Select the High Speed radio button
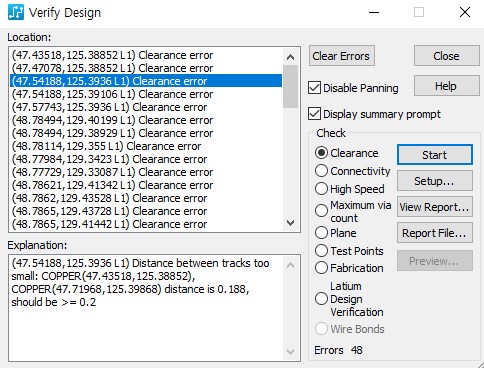This screenshot has width=484, height=368. (x=321, y=189)
